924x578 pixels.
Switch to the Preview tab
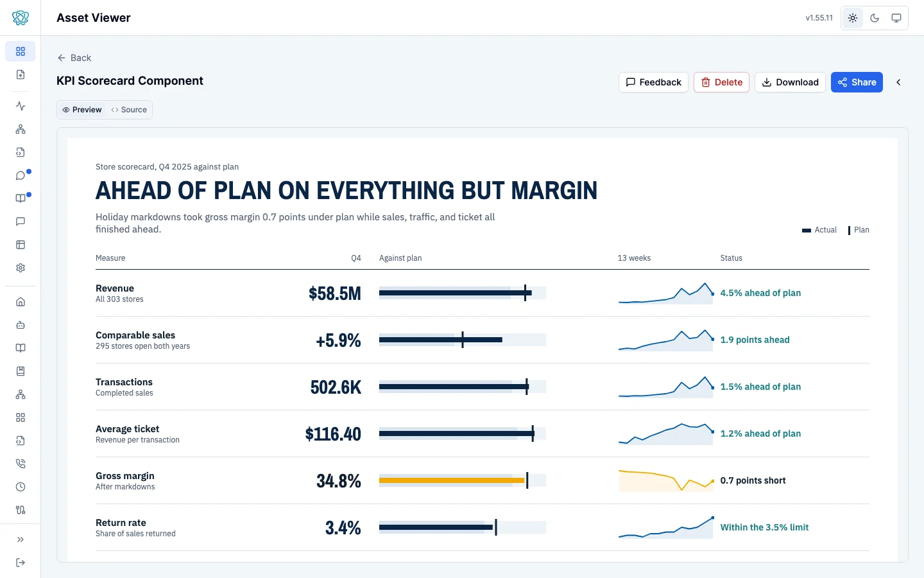pos(82,110)
